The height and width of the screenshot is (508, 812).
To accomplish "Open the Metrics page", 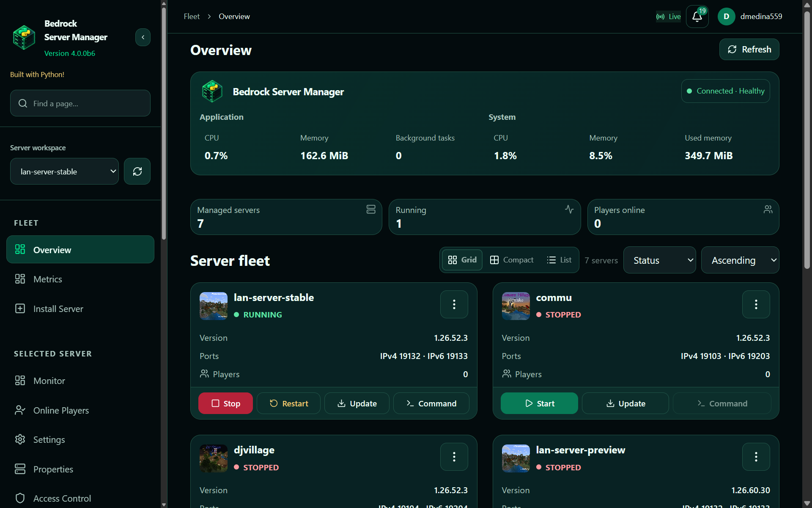I will (x=80, y=279).
